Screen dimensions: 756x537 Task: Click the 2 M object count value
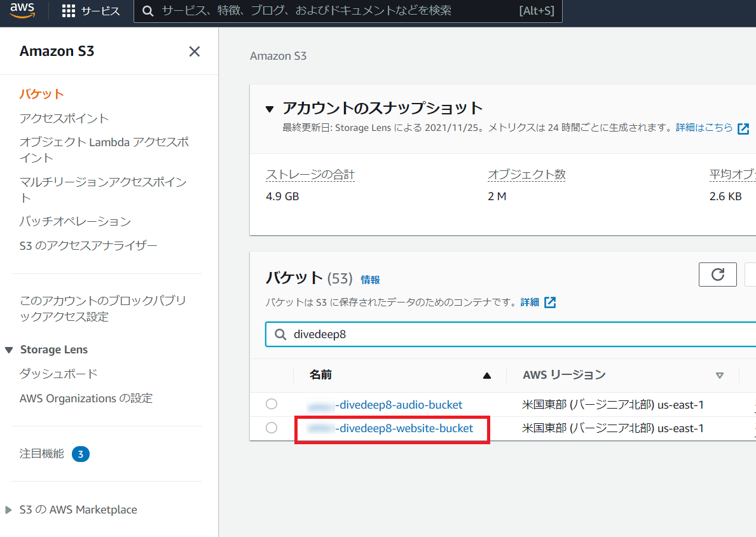[x=497, y=196]
